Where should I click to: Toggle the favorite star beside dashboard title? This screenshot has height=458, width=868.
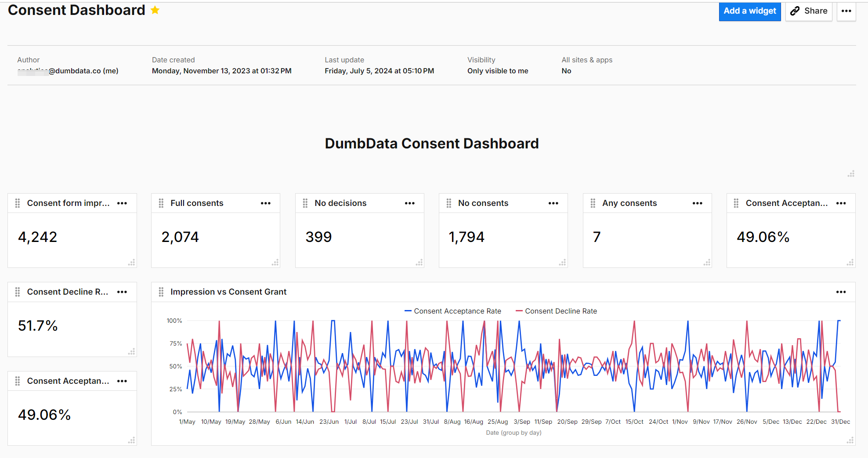click(155, 10)
